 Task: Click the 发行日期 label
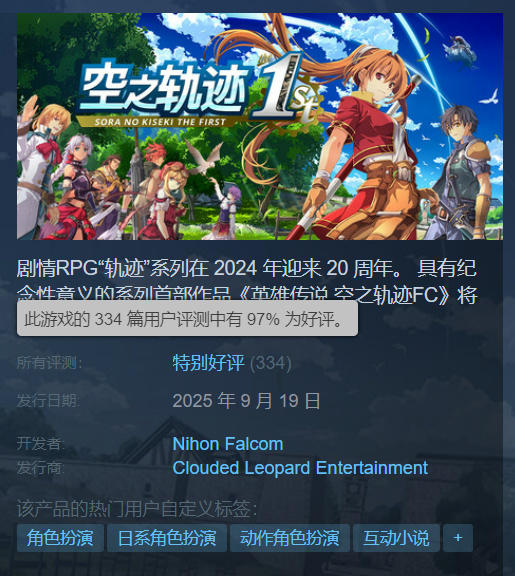click(48, 400)
